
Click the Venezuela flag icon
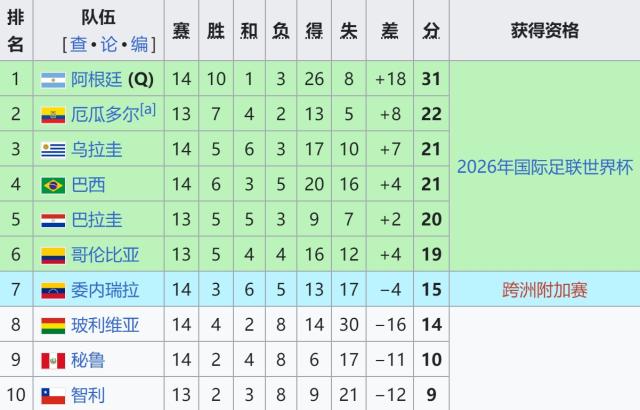pos(53,290)
